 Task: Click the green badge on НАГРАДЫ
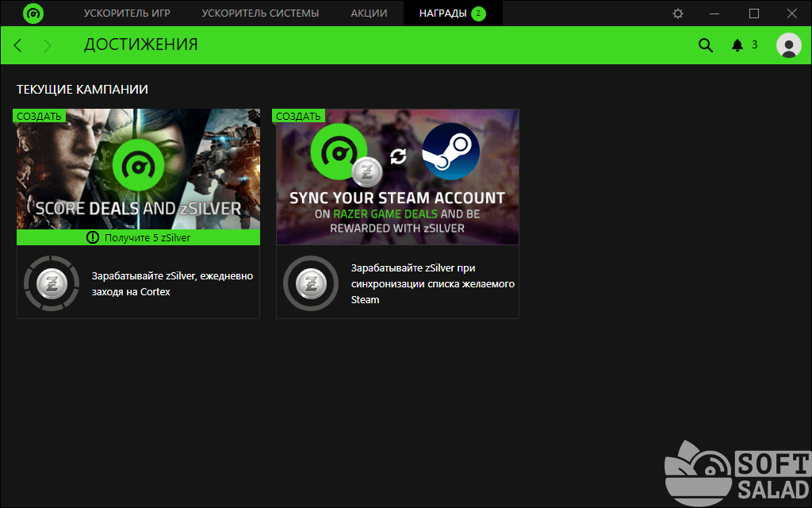tap(478, 13)
